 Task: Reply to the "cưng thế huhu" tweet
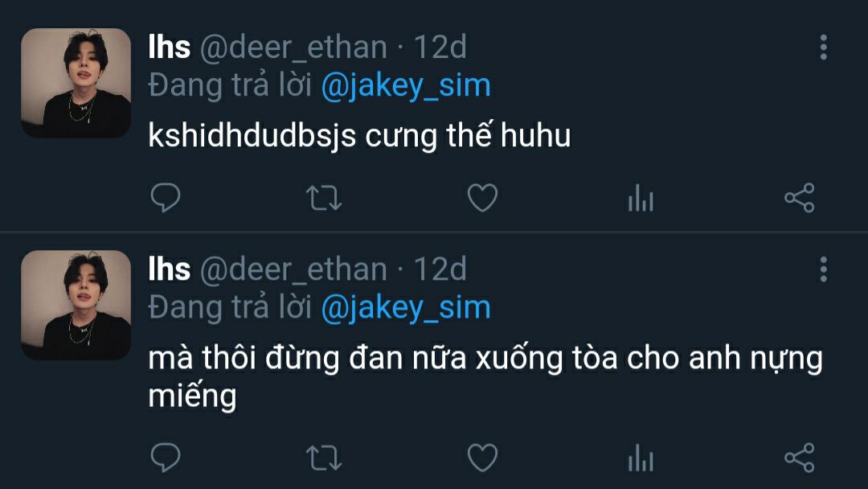coord(166,198)
